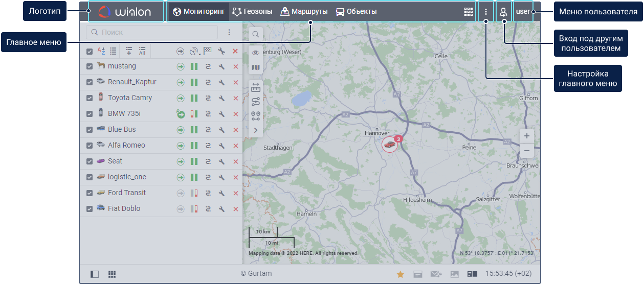Switch to the Геозоны tab

[x=252, y=12]
